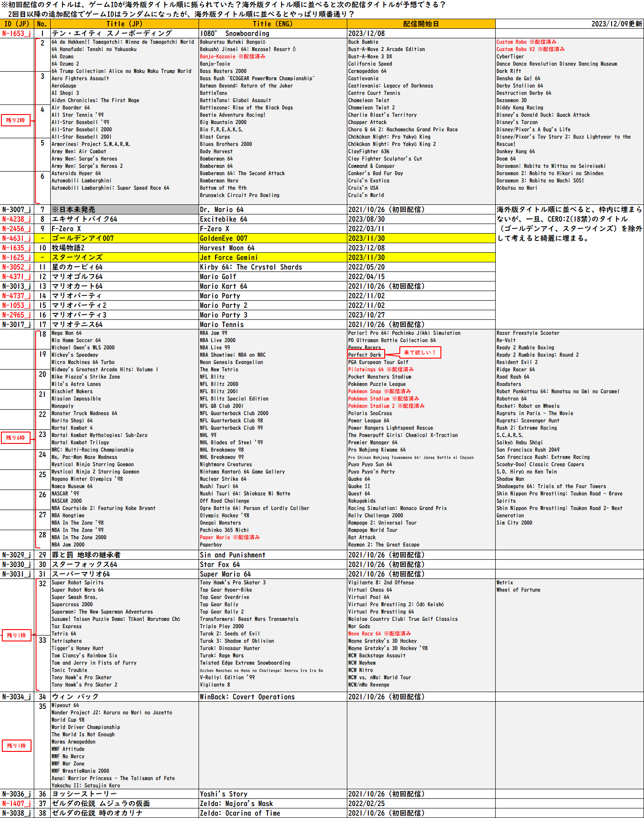644x818 pixels.
Task: Select the yellow "Jet Force Gemini" cell
Action: coord(272,257)
